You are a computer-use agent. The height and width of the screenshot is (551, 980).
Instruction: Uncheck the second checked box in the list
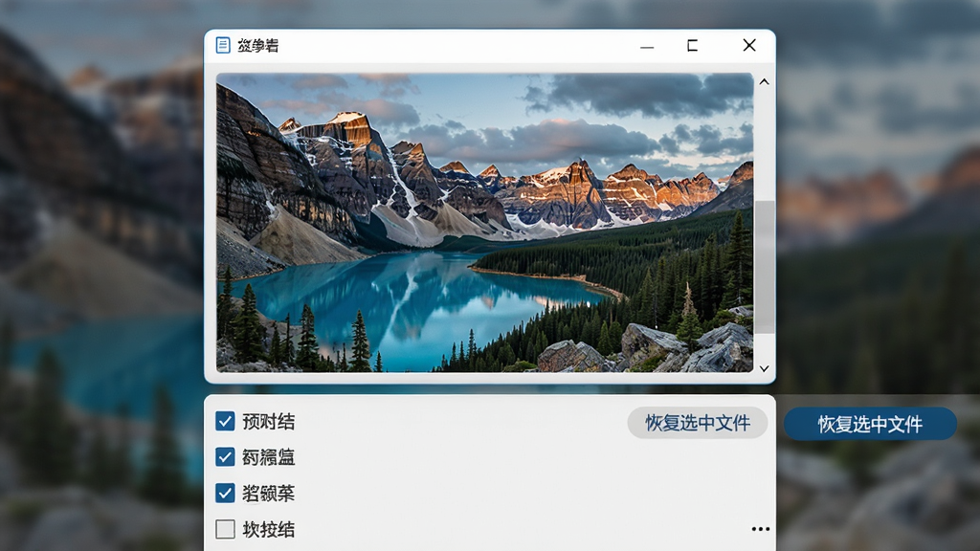point(225,456)
